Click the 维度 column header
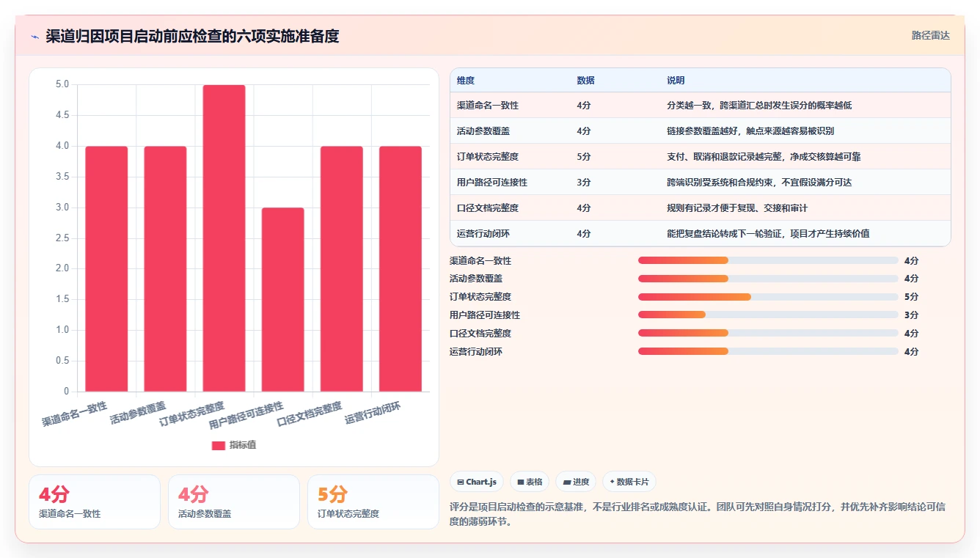Image resolution: width=980 pixels, height=558 pixels. click(466, 81)
